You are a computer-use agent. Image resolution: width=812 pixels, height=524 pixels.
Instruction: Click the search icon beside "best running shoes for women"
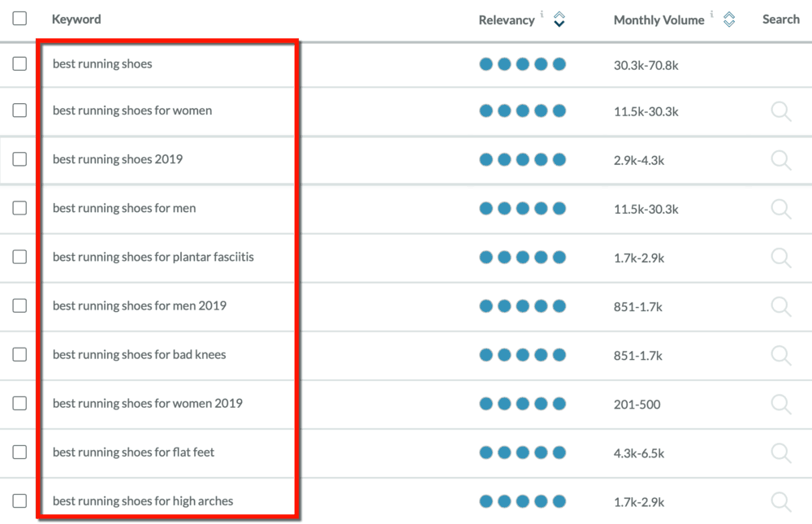click(x=781, y=111)
